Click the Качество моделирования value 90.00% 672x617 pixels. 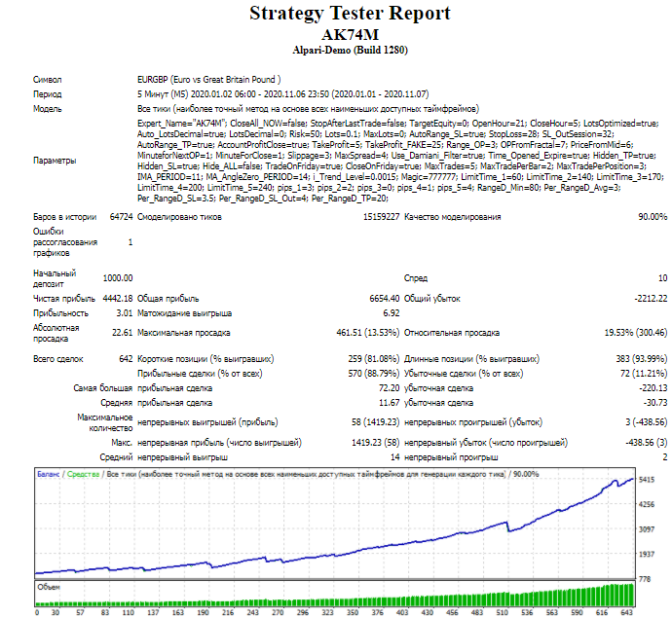point(653,217)
